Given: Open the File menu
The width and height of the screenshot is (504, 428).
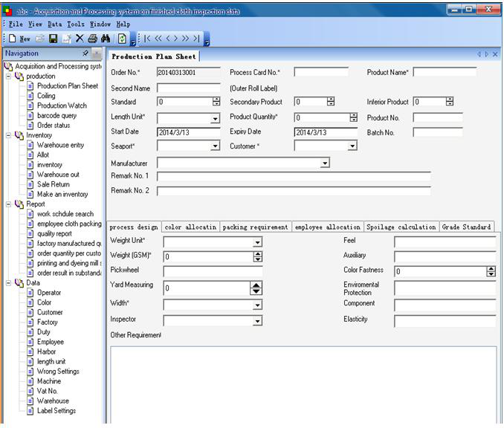Looking at the screenshot, I should click(16, 24).
